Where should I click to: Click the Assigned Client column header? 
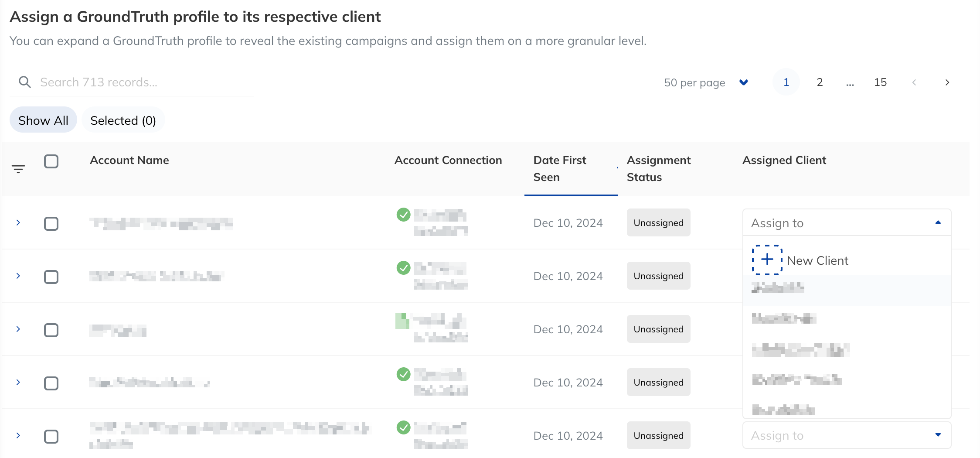pyautogui.click(x=784, y=160)
